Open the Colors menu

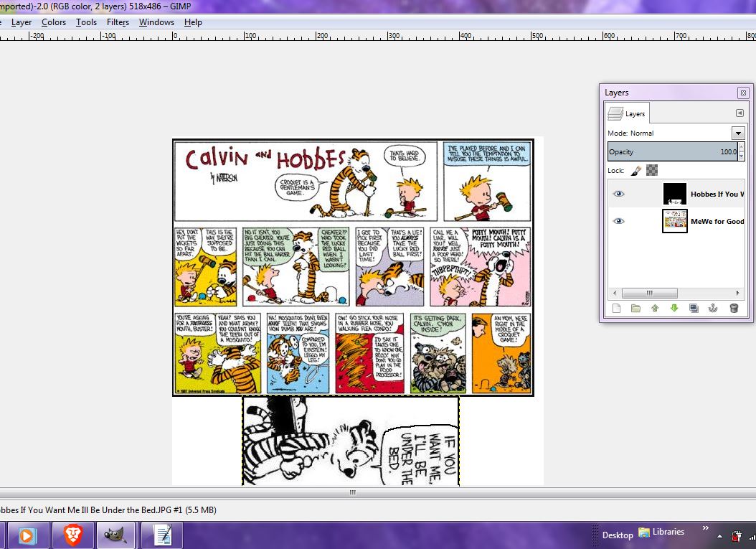pos(54,22)
